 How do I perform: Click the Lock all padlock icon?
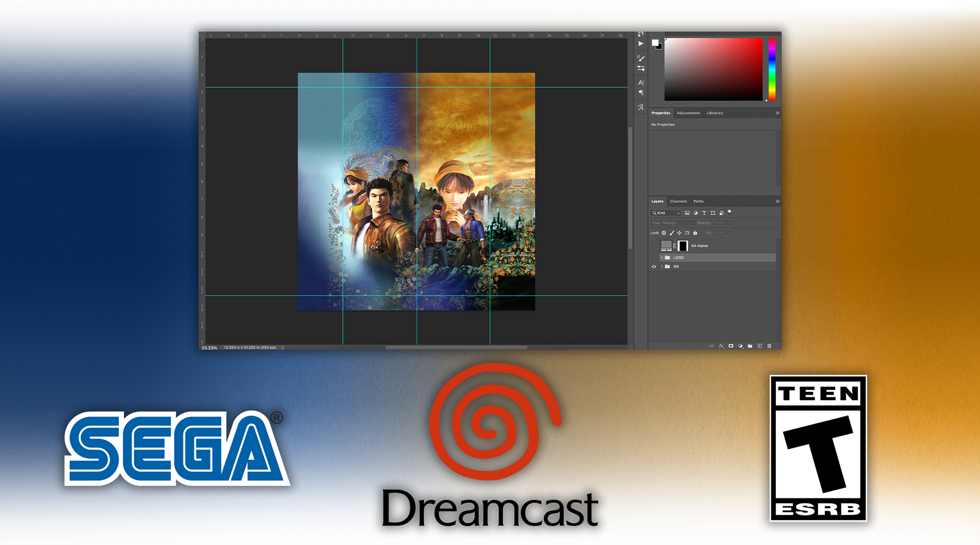(695, 233)
